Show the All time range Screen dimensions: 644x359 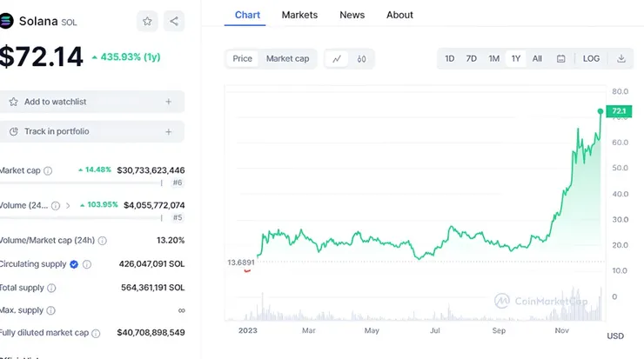(537, 59)
